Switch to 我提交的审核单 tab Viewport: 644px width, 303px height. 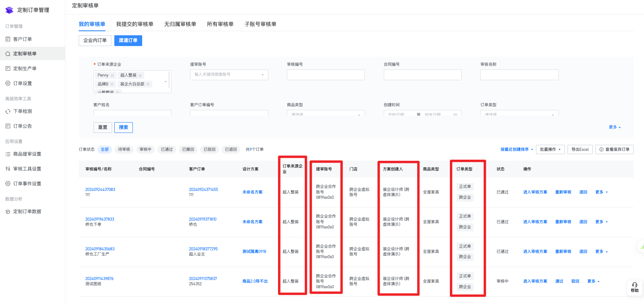point(135,24)
